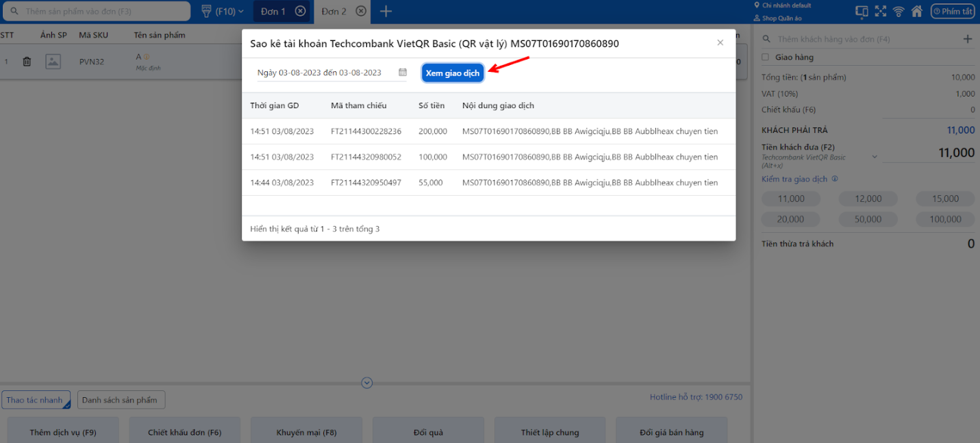Open the Techcombank VietQR Basic payment method dropdown
This screenshot has width=980, height=443.
[x=875, y=157]
